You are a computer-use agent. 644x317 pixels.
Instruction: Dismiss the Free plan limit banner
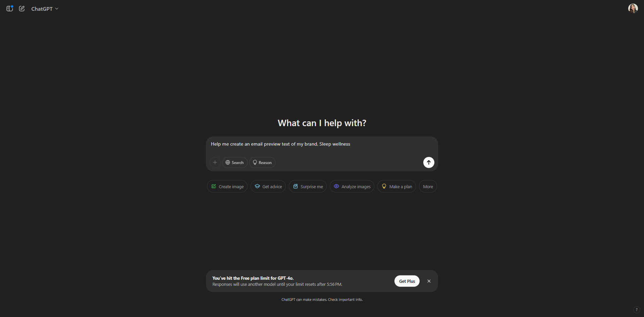click(x=429, y=281)
